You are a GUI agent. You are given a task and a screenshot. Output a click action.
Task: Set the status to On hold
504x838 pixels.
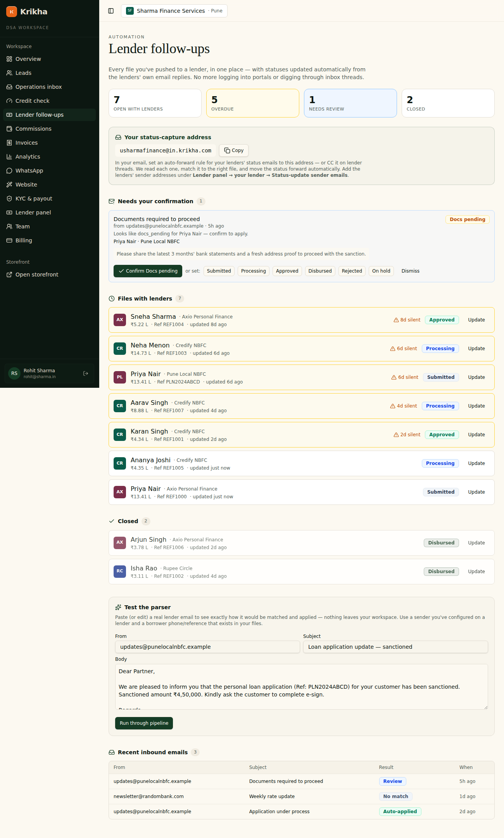click(x=381, y=271)
